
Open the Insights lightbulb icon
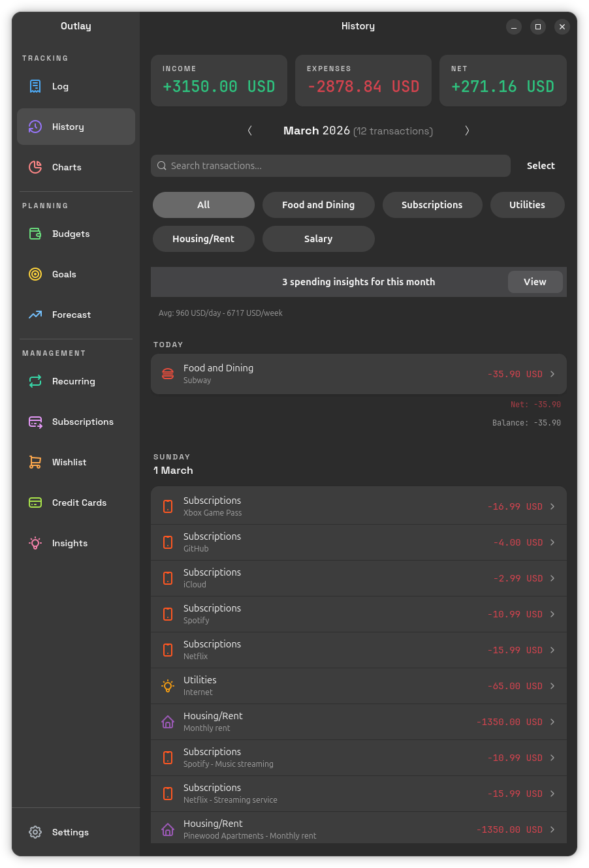click(x=35, y=543)
